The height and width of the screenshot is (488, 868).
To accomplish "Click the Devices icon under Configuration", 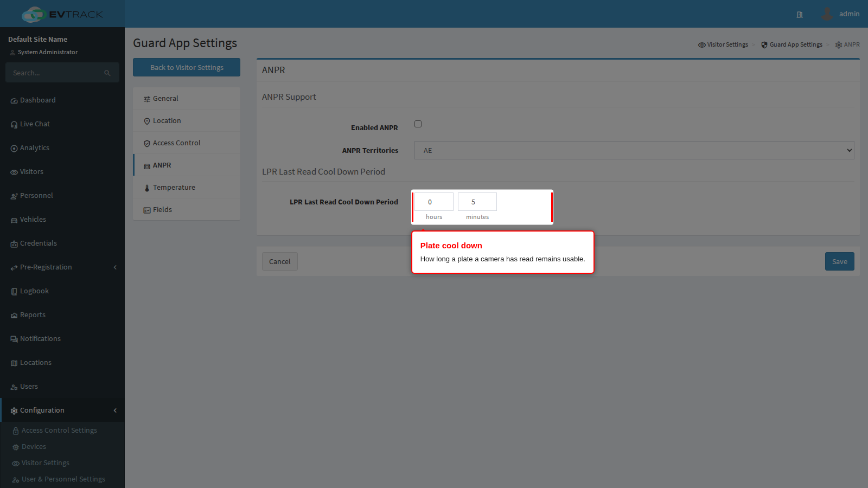I will point(16,447).
